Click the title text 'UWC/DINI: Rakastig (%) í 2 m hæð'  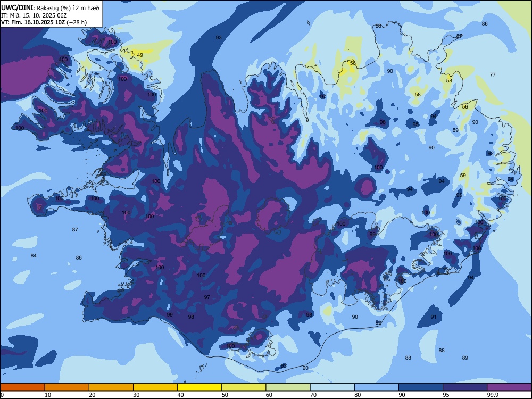coord(50,8)
